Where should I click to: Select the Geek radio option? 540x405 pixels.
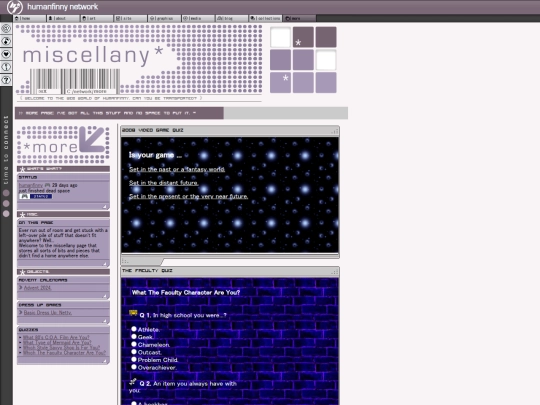point(134,336)
